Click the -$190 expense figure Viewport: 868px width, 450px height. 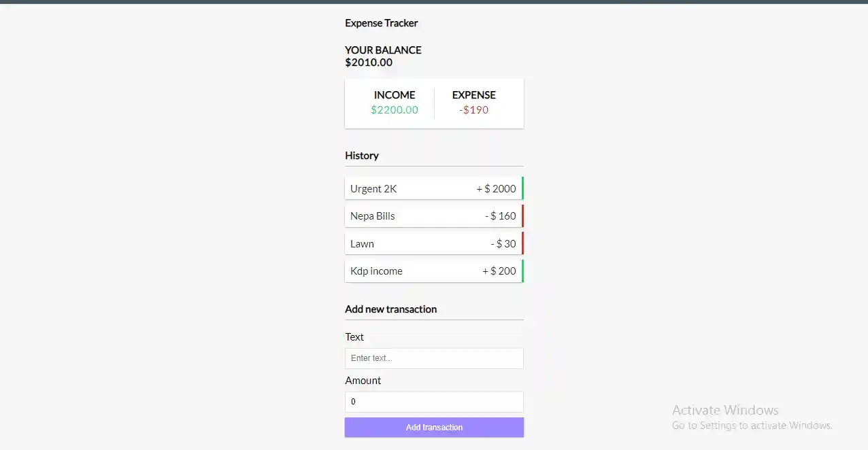click(474, 109)
